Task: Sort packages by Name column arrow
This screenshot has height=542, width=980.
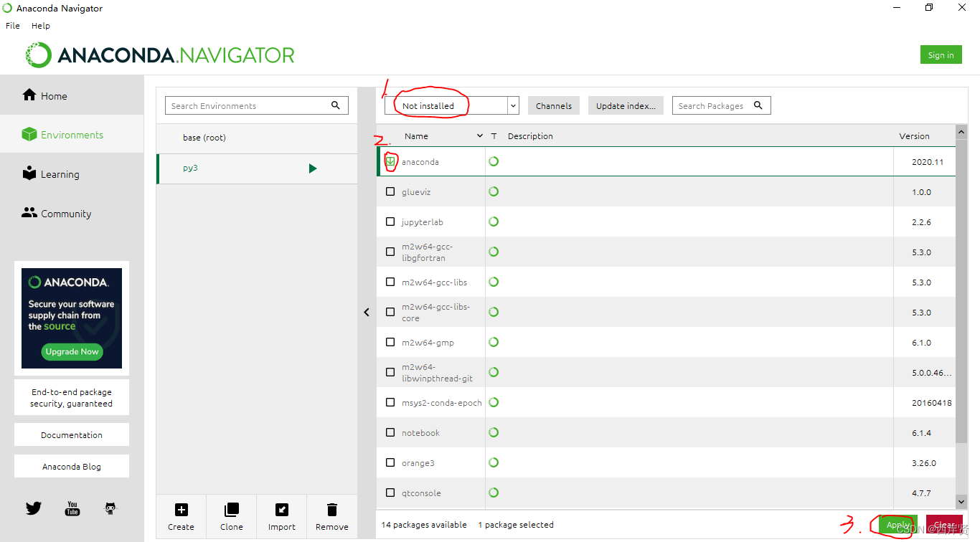Action: pos(480,135)
